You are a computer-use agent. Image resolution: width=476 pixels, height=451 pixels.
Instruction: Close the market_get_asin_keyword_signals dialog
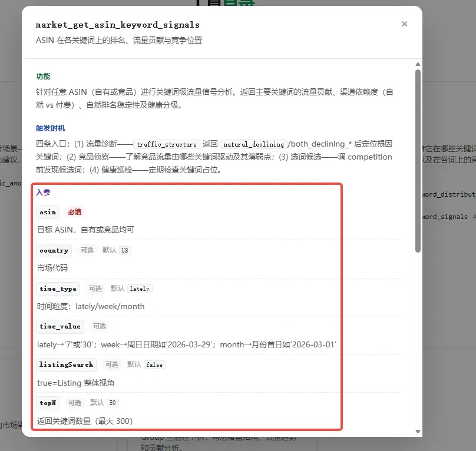click(x=404, y=24)
